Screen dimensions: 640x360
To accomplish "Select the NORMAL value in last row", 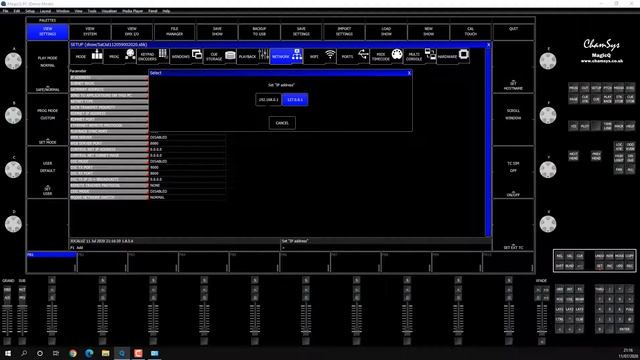I will 187,197.
